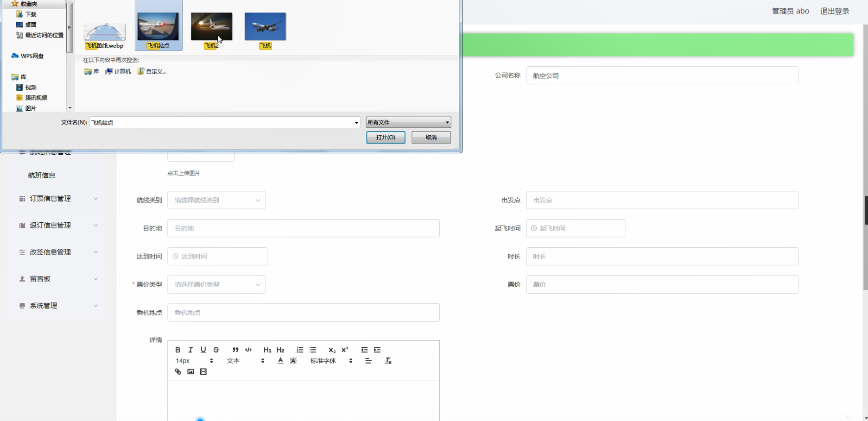Insert a hyperlink in the editor
The width and height of the screenshot is (868, 421).
pyautogui.click(x=178, y=372)
